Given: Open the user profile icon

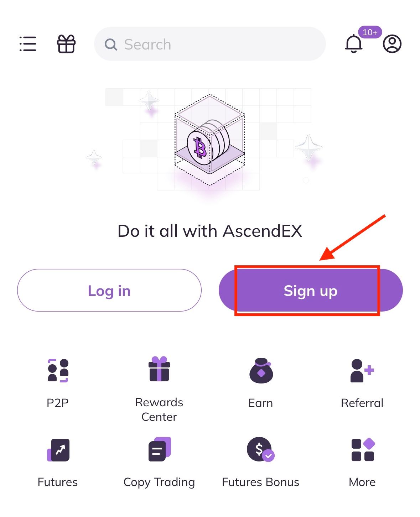Looking at the screenshot, I should tap(392, 44).
